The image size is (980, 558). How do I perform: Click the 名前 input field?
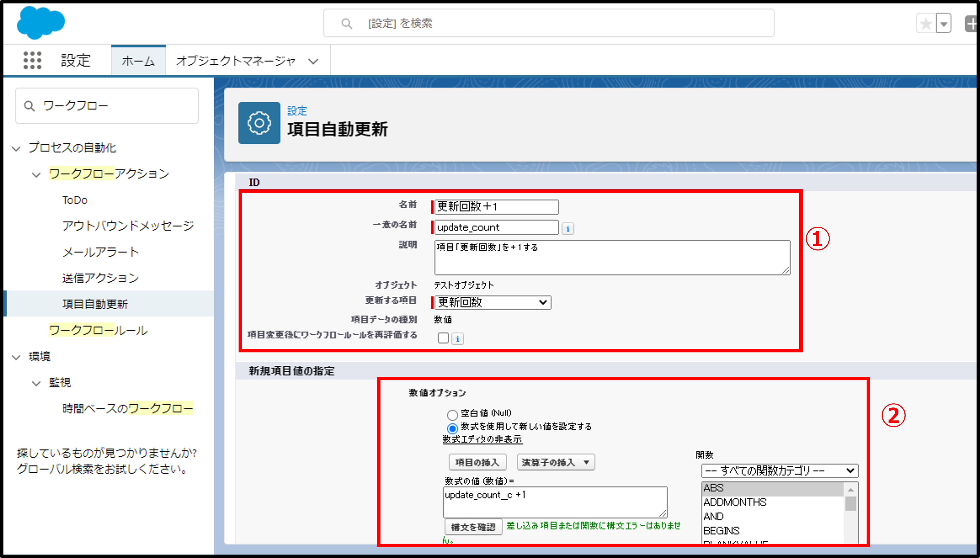[496, 207]
